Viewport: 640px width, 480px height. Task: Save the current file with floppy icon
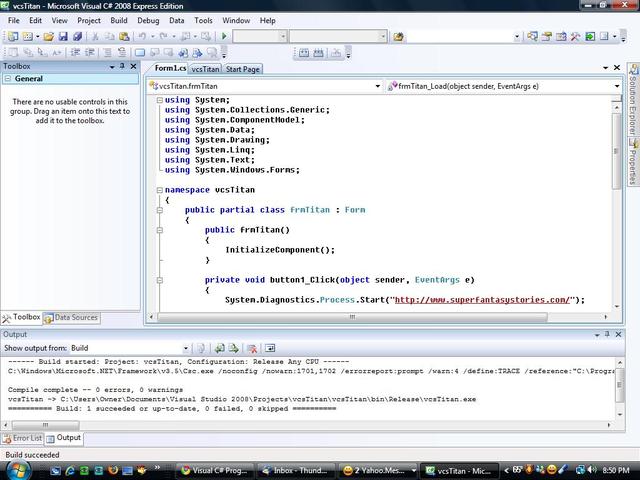pos(63,36)
